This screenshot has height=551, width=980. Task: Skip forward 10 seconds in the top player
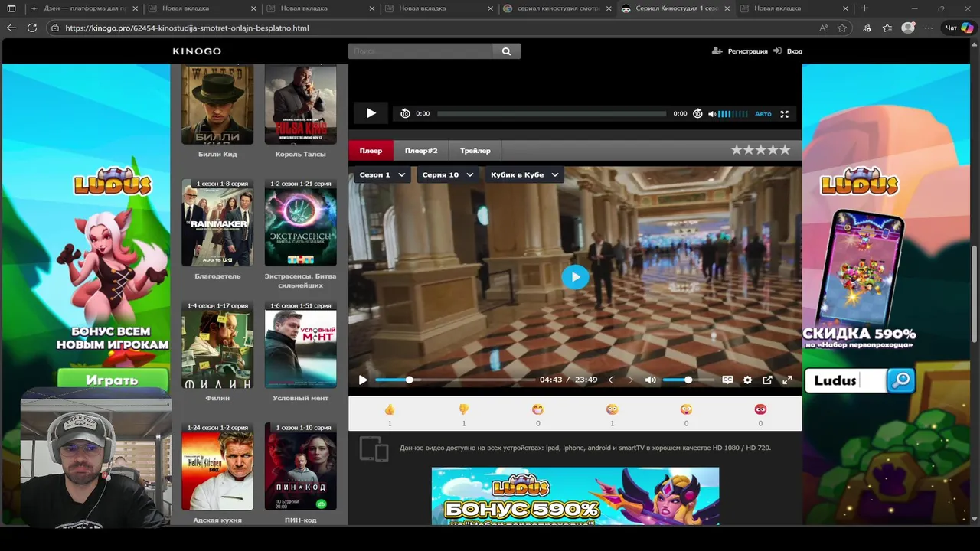coord(697,113)
